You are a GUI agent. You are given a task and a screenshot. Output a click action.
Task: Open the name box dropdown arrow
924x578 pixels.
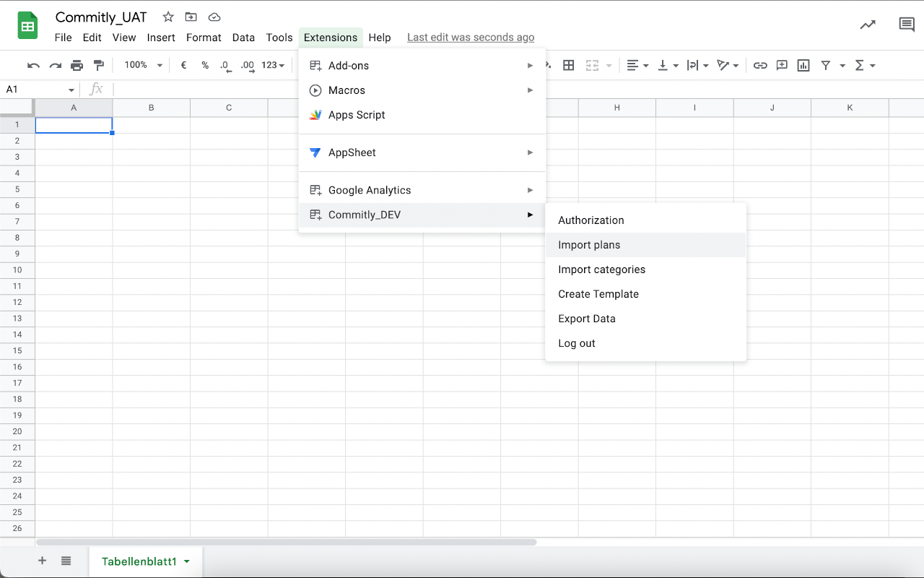71,90
